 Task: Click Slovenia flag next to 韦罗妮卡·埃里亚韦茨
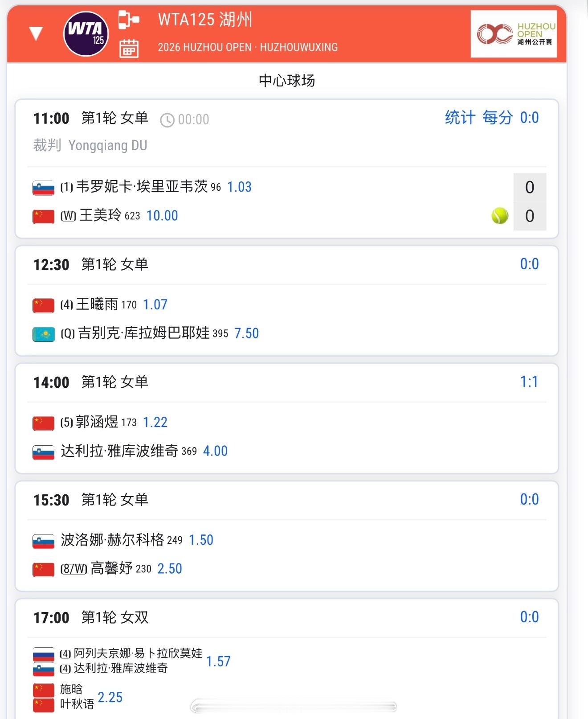[44, 188]
